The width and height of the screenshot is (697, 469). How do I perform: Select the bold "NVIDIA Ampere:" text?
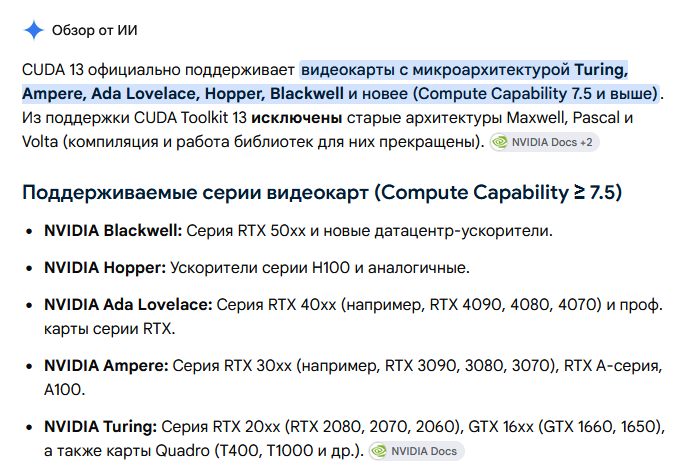[106, 365]
